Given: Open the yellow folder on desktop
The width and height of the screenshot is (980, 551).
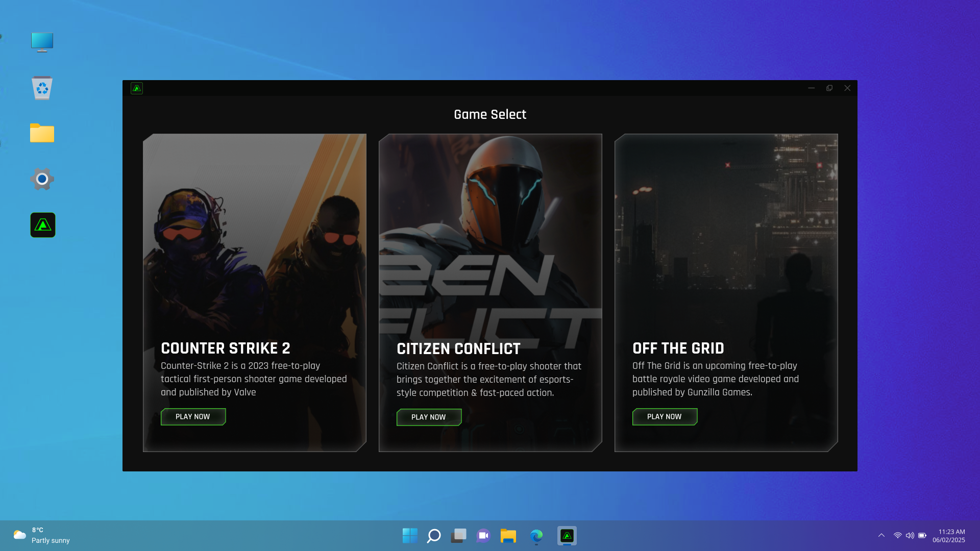Looking at the screenshot, I should tap(42, 133).
